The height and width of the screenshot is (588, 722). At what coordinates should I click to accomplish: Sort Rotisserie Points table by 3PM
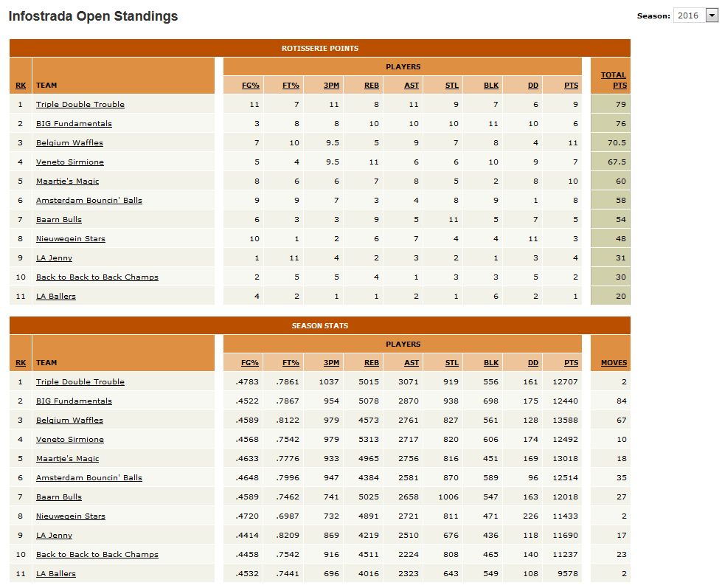point(331,85)
